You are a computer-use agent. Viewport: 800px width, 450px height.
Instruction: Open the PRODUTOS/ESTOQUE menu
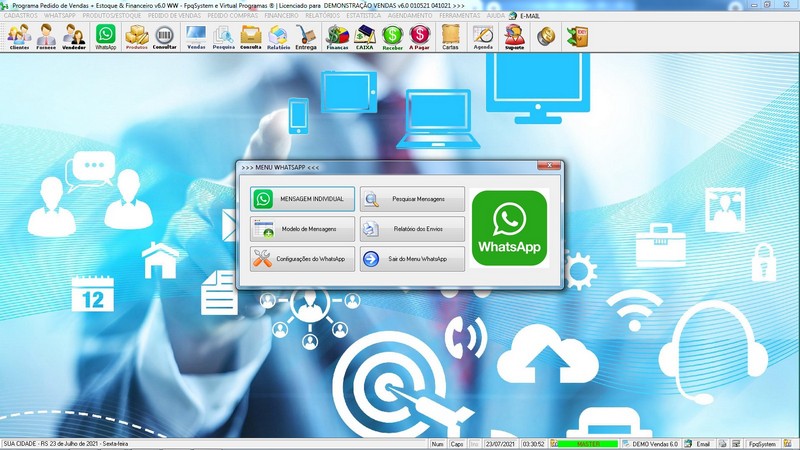coord(112,16)
